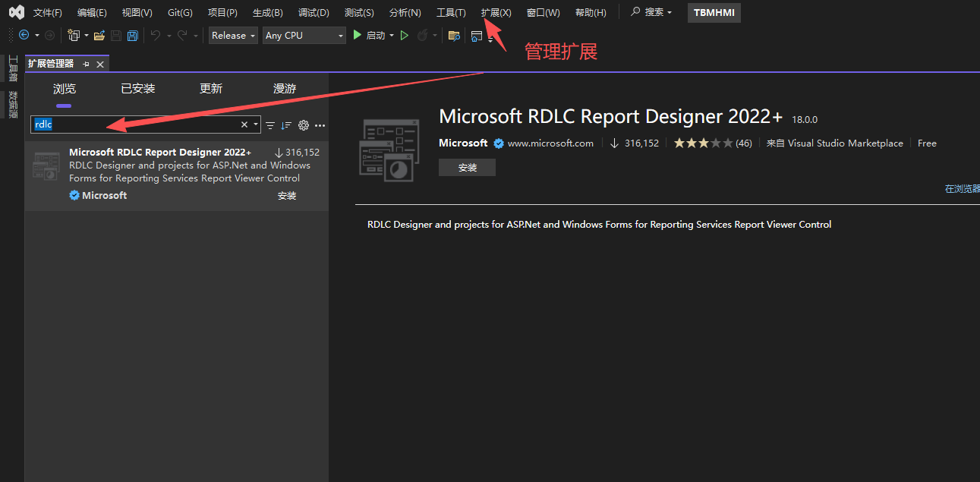
Task: Switch to the 更新 tab
Action: [x=211, y=89]
